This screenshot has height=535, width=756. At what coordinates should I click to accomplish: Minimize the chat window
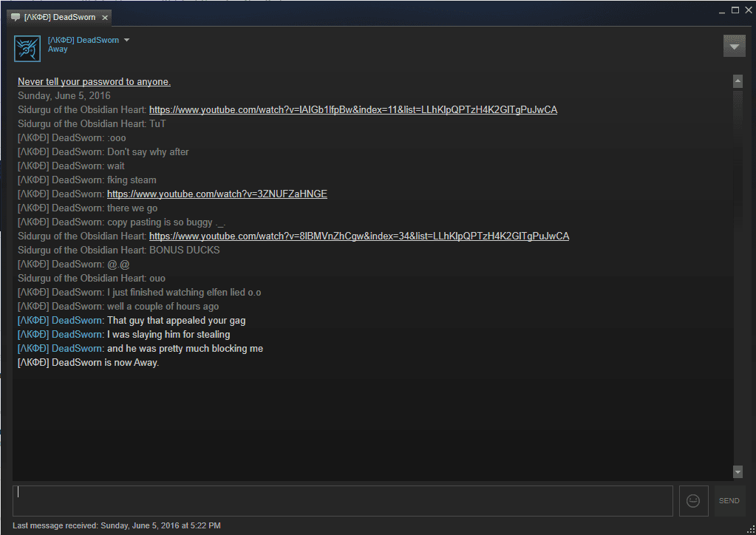pos(722,10)
